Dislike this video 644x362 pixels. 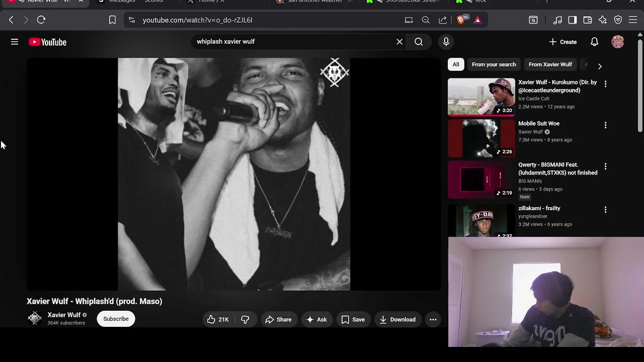tap(245, 319)
